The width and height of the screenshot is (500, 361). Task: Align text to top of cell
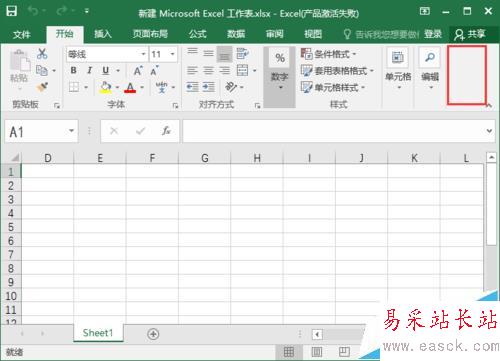192,53
